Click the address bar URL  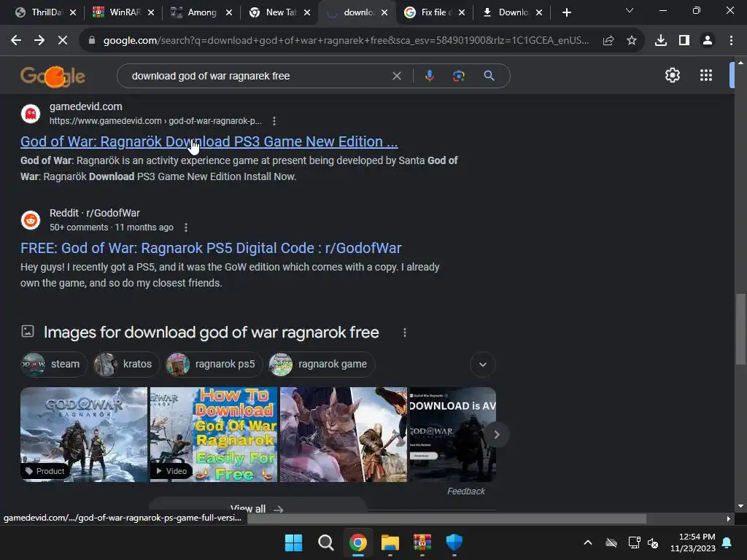click(346, 41)
